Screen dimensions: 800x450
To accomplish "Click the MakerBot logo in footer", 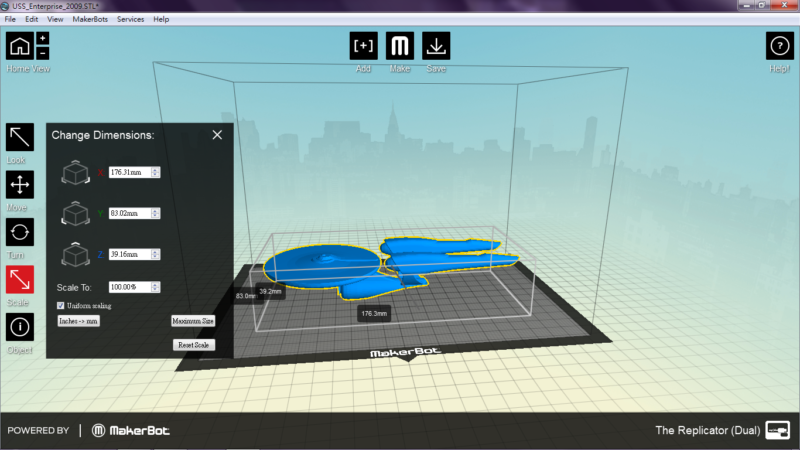I will point(131,431).
